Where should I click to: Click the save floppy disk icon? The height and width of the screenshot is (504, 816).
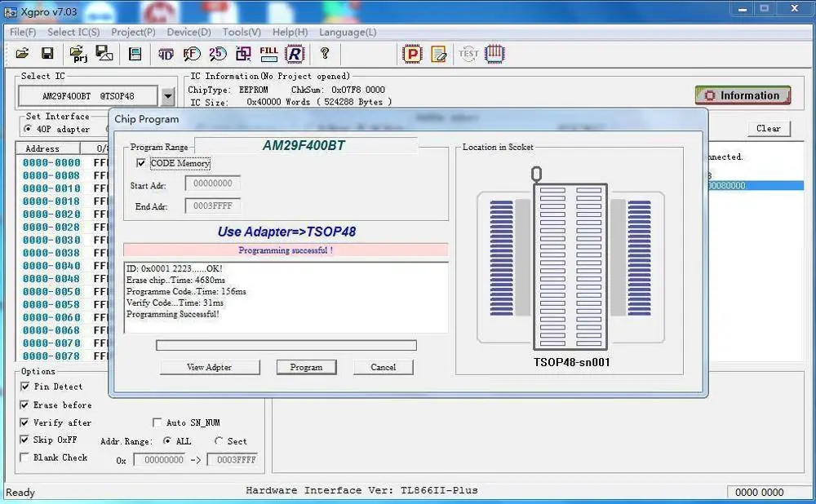[x=47, y=53]
